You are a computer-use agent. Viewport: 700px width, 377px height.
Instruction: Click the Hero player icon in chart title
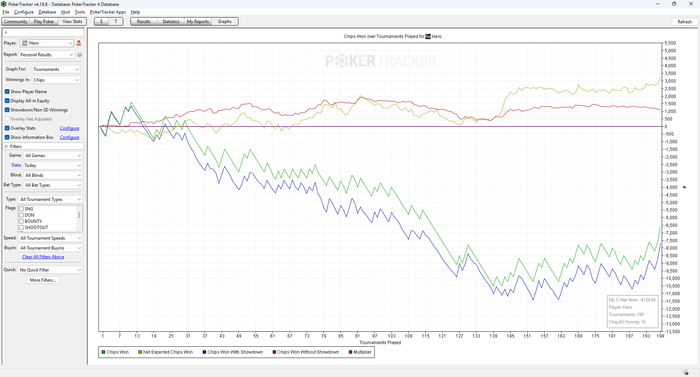point(428,37)
